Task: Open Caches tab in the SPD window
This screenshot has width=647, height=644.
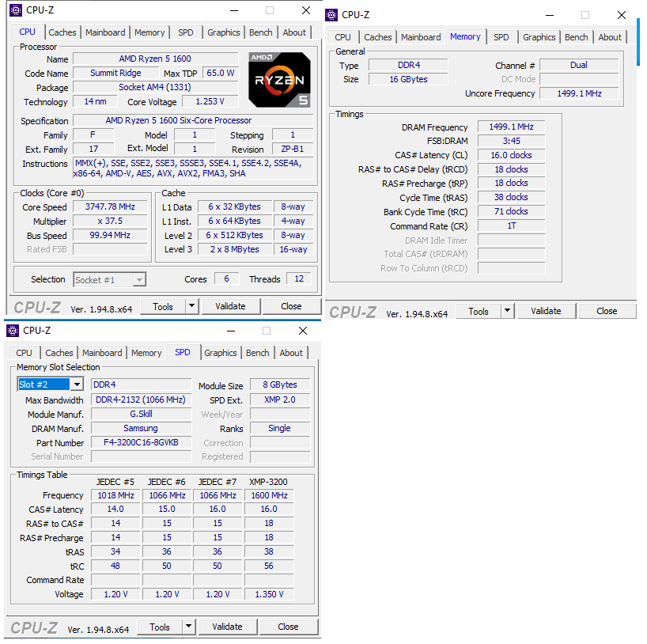Action: click(59, 353)
